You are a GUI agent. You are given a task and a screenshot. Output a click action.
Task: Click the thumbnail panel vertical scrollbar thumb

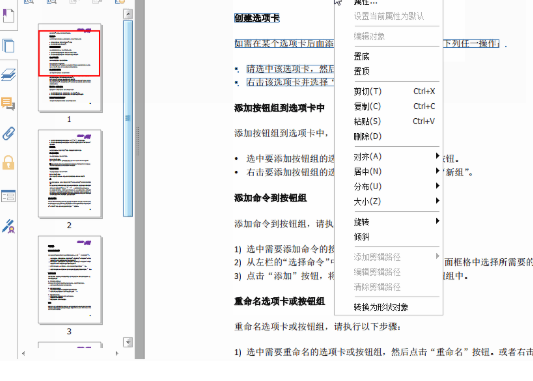[x=128, y=118]
